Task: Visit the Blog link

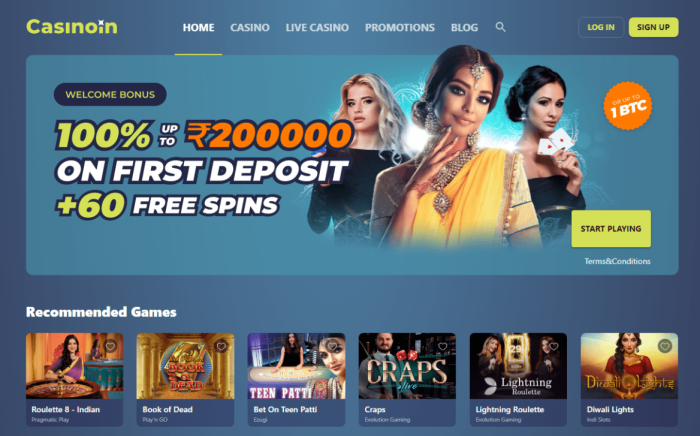Action: (464, 28)
